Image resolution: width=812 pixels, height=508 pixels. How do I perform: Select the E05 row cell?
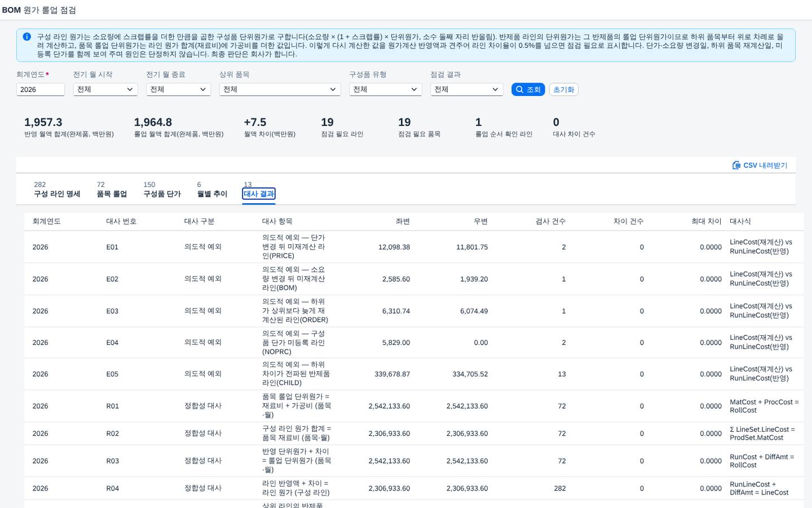[x=112, y=374]
